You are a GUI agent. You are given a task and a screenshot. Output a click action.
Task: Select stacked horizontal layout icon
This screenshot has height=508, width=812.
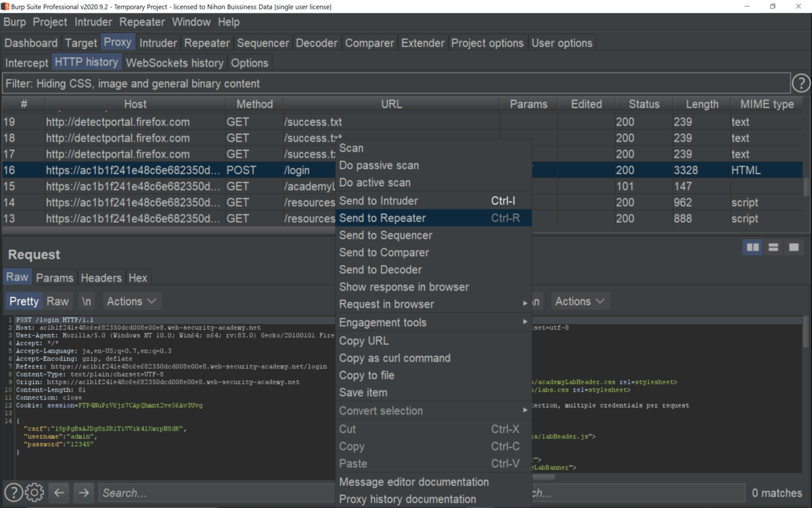[x=773, y=247]
